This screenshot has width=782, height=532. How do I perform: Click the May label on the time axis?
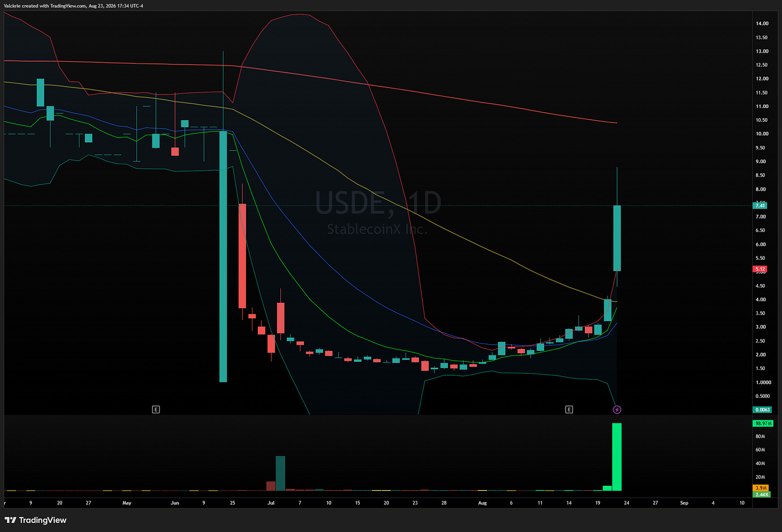(127, 503)
